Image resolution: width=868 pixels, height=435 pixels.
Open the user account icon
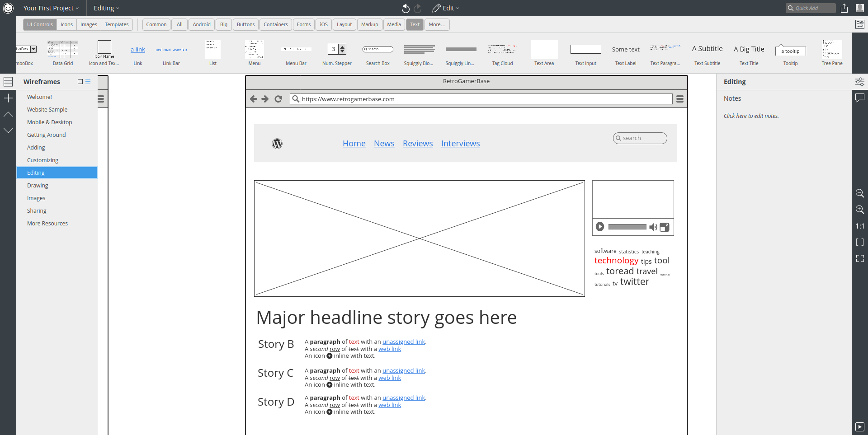coord(860,8)
